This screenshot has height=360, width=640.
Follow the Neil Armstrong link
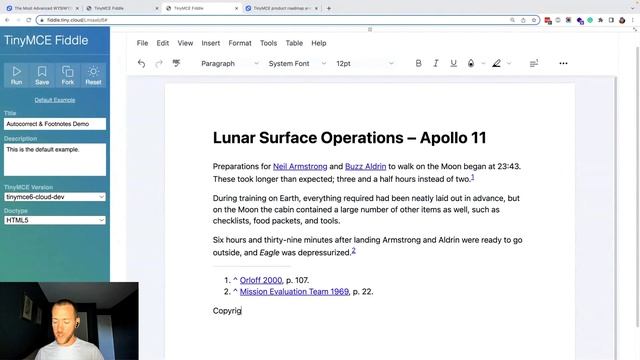point(300,167)
